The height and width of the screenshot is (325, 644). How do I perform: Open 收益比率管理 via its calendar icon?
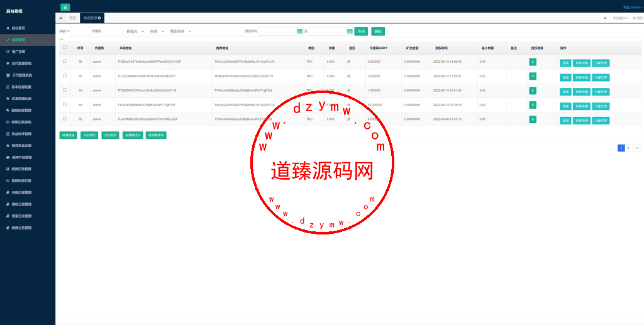8,134
